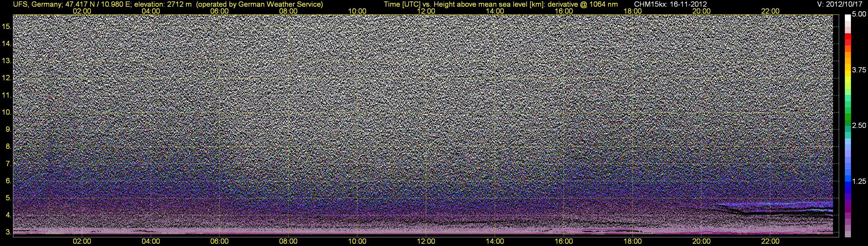
Task: Click the bottom axis label 06:00
Action: coord(219,241)
